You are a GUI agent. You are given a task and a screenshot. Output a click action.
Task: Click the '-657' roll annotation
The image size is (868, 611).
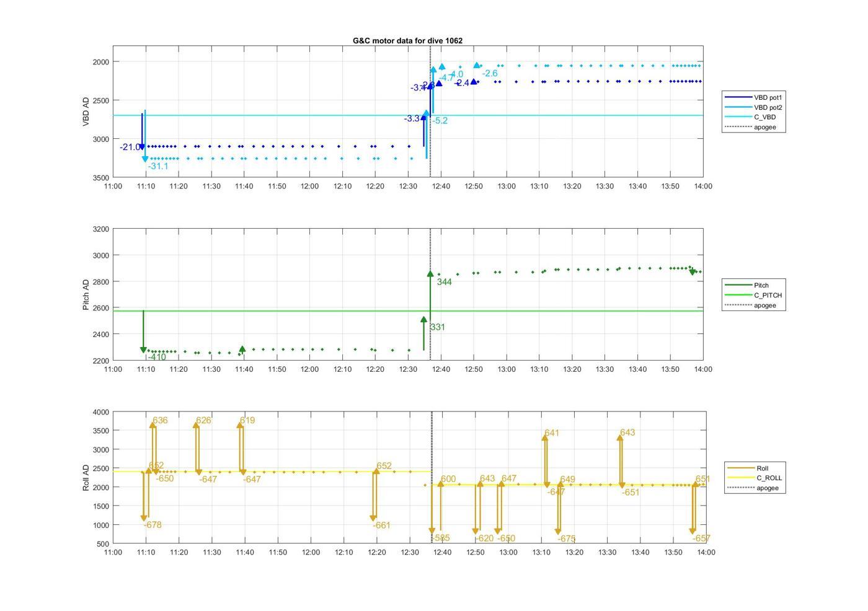(x=701, y=538)
